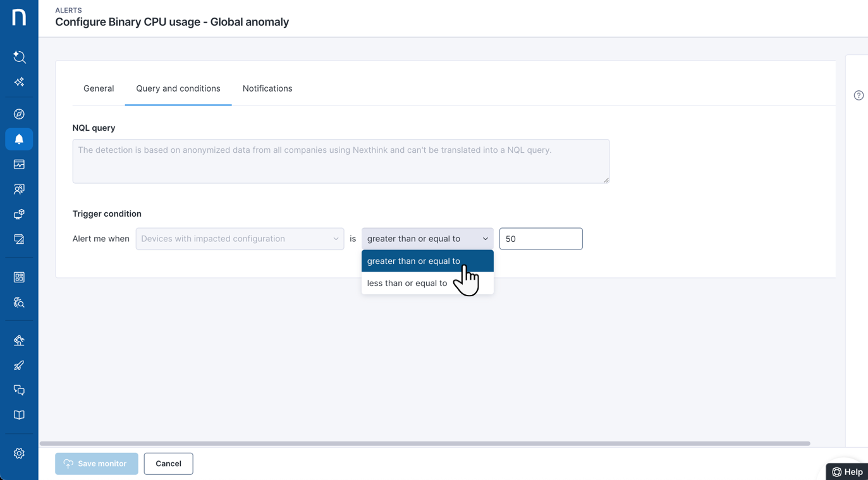
Task: Open the dashboard grid icon in sidebar
Action: pos(19,277)
